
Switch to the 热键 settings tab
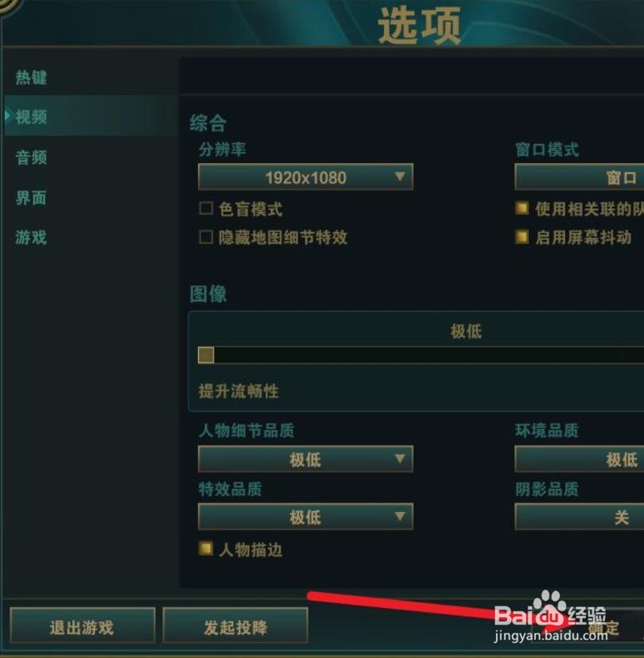31,78
